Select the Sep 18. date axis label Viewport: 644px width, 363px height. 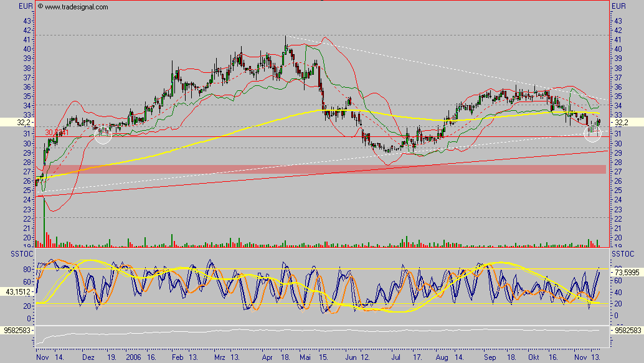(x=500, y=357)
